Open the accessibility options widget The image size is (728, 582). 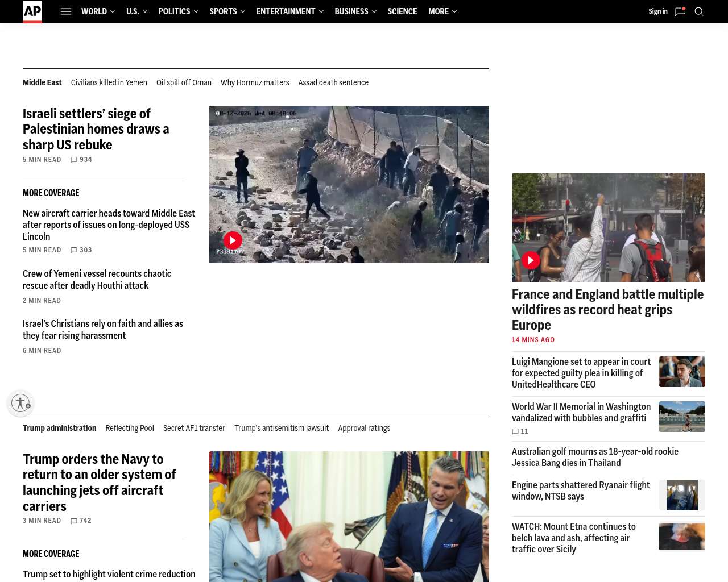coord(20,403)
